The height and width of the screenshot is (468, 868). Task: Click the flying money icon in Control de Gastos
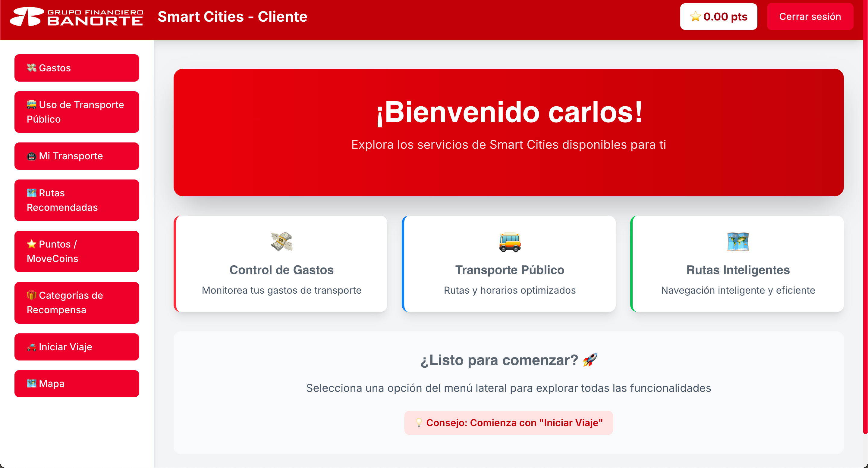[281, 242]
